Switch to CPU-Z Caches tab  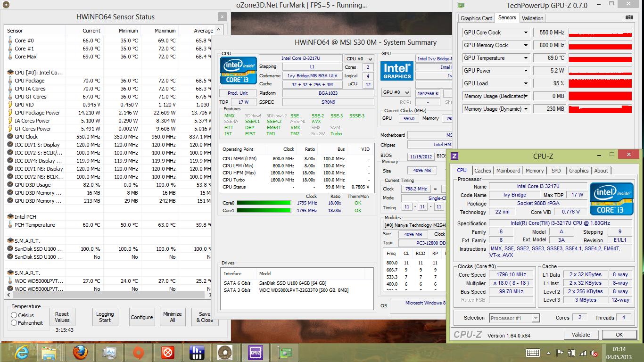(483, 171)
